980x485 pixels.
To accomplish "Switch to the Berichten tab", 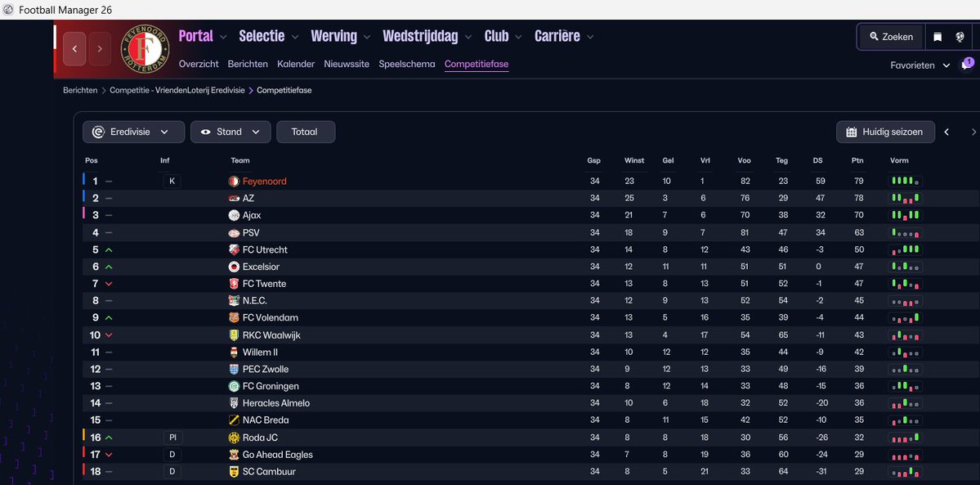I will pos(248,64).
